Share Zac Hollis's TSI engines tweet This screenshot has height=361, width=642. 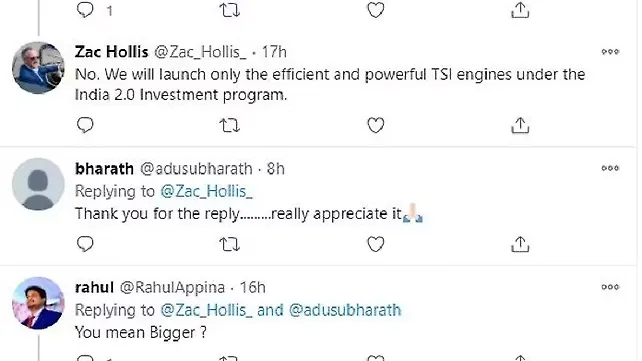click(x=520, y=125)
